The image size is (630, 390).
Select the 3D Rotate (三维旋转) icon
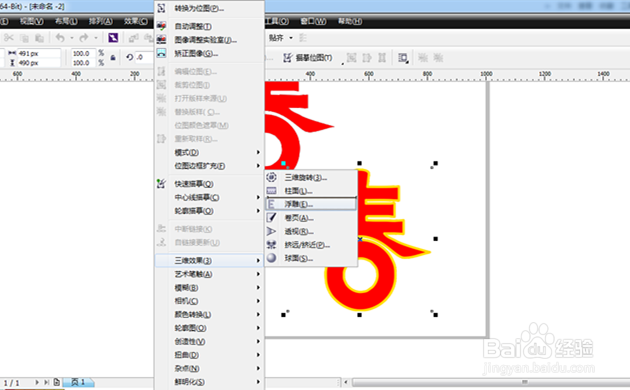(x=272, y=177)
